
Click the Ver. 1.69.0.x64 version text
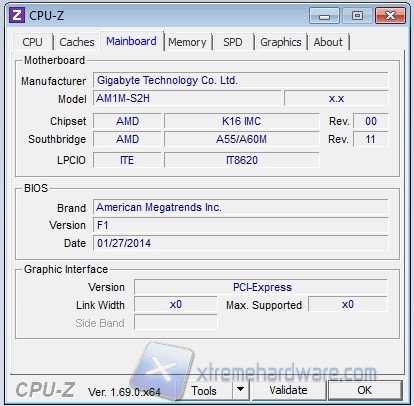pyautogui.click(x=124, y=392)
